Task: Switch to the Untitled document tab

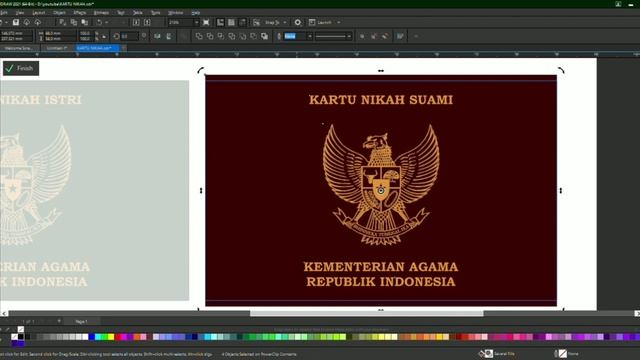Action: (x=57, y=48)
